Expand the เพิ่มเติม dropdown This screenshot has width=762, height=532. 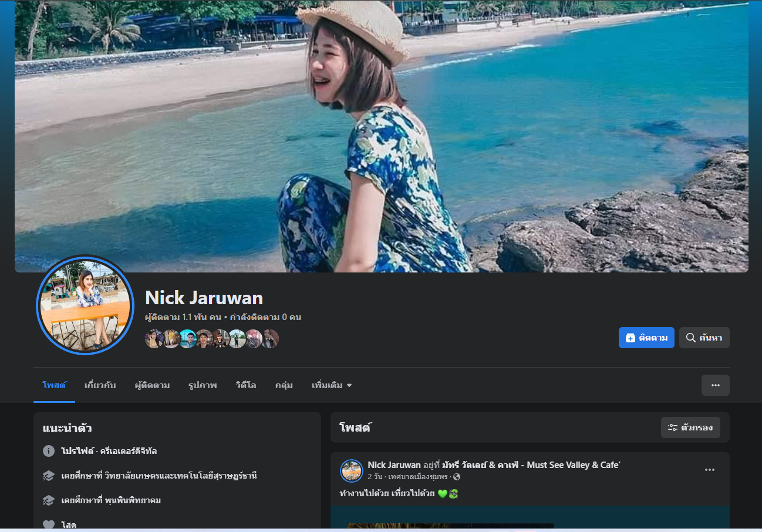(332, 385)
